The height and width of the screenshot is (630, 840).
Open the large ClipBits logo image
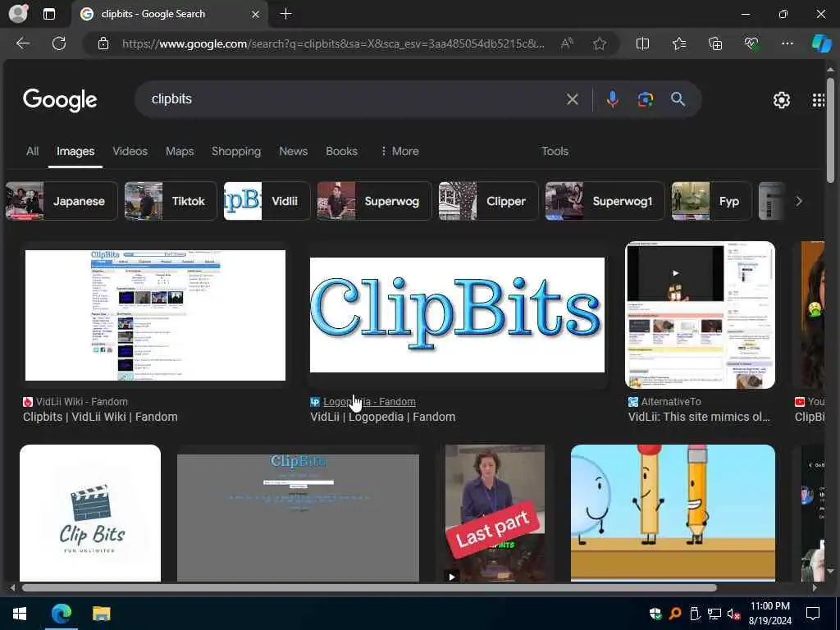pyautogui.click(x=457, y=315)
